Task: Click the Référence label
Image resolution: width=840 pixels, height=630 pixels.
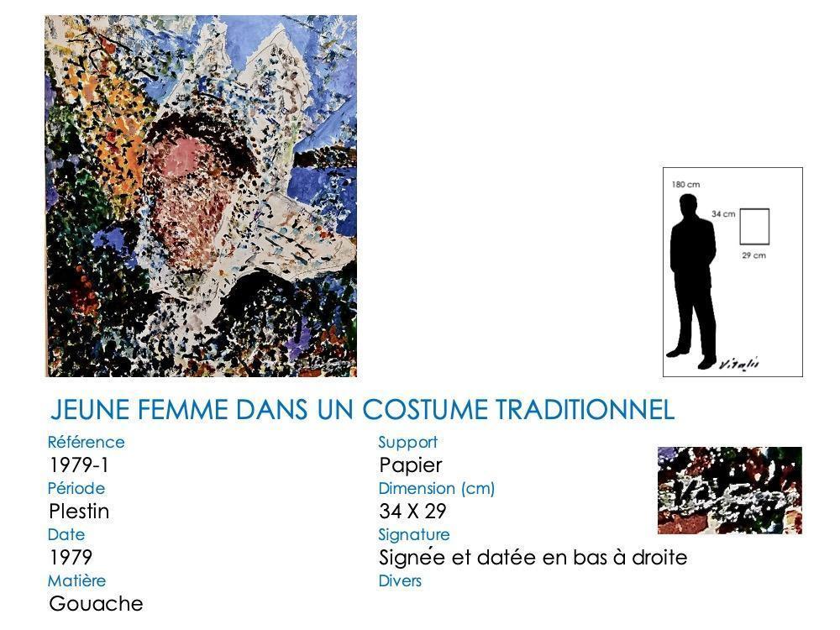Action: point(87,442)
